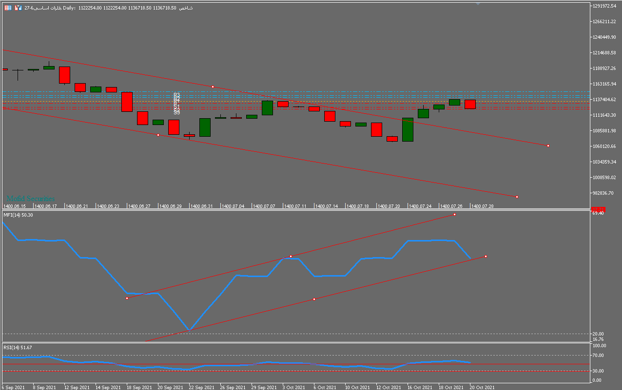The width and height of the screenshot is (622, 390).
Task: Select the left anchor of the lower price channel line
Action: (158, 135)
